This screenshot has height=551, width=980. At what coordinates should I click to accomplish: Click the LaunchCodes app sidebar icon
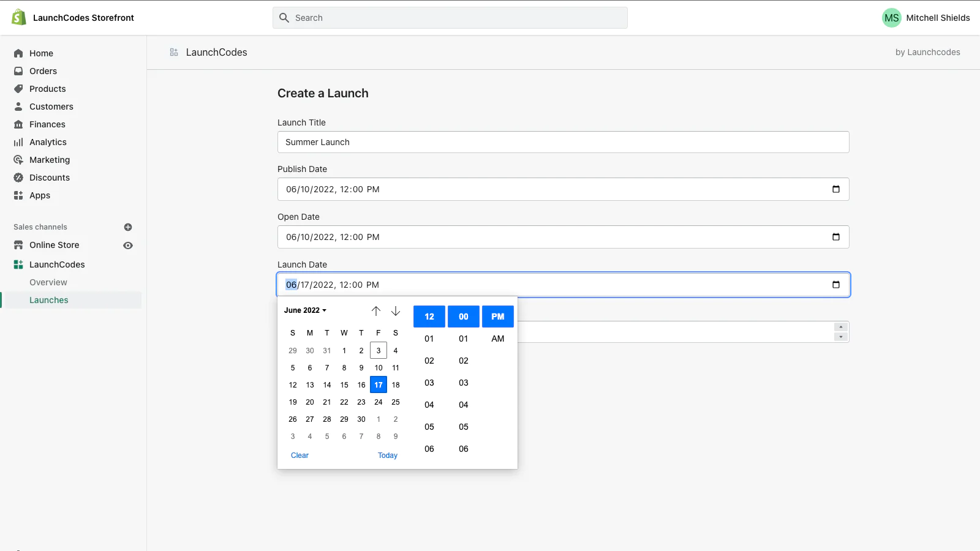point(18,264)
